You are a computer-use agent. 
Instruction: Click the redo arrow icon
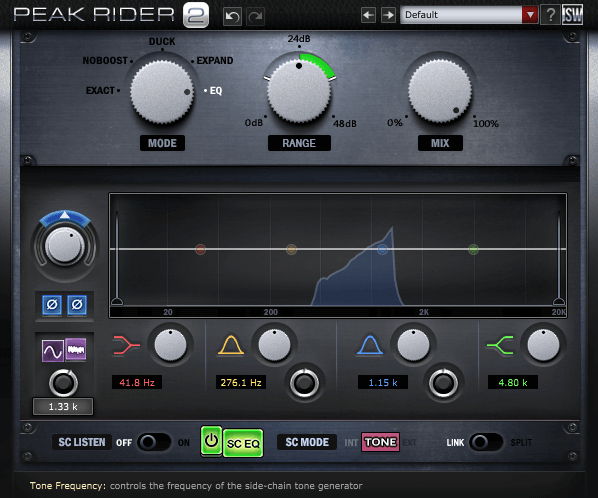[x=256, y=16]
